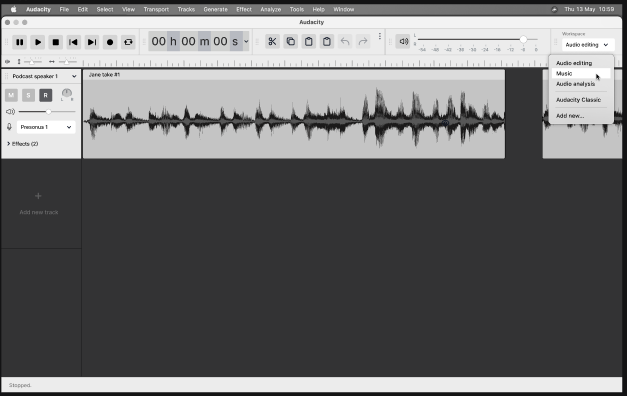627x396 pixels.
Task: Click the playback level slider handle
Action: (523, 39)
